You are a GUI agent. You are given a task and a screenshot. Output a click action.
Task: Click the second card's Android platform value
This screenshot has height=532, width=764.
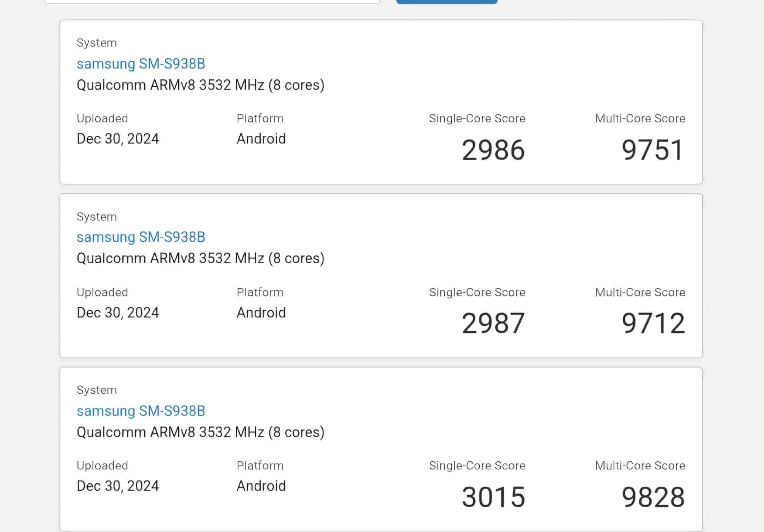261,313
